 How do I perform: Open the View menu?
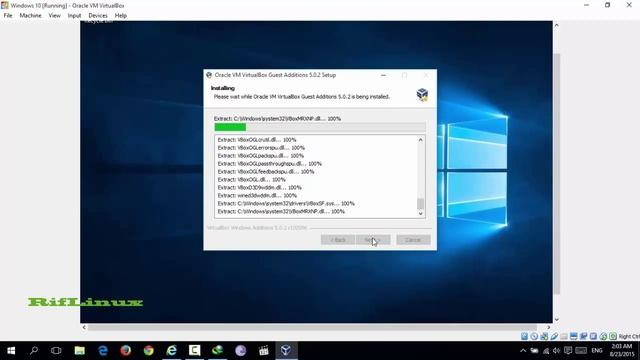(x=54, y=16)
